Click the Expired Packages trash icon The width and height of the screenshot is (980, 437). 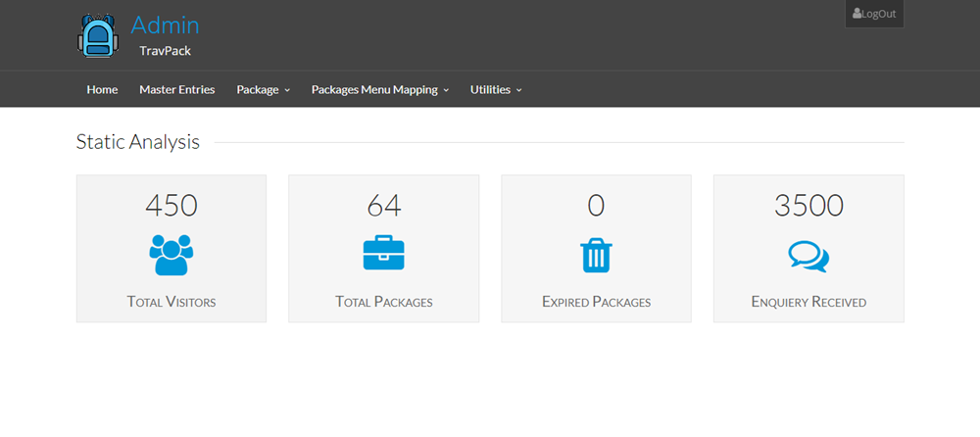click(595, 255)
